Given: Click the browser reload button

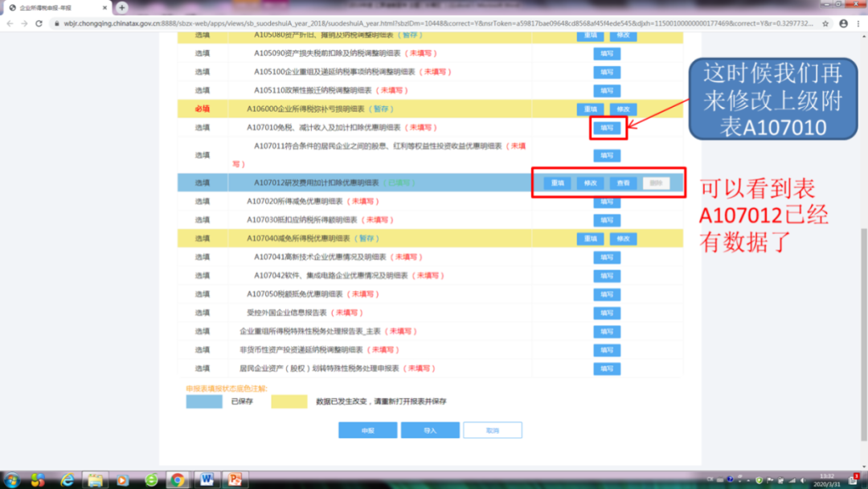Looking at the screenshot, I should tap(41, 23).
